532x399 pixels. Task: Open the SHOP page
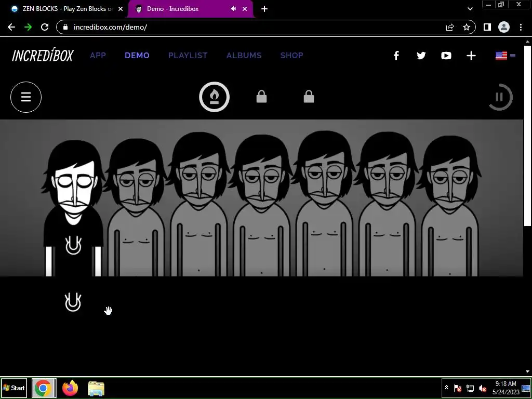point(292,55)
